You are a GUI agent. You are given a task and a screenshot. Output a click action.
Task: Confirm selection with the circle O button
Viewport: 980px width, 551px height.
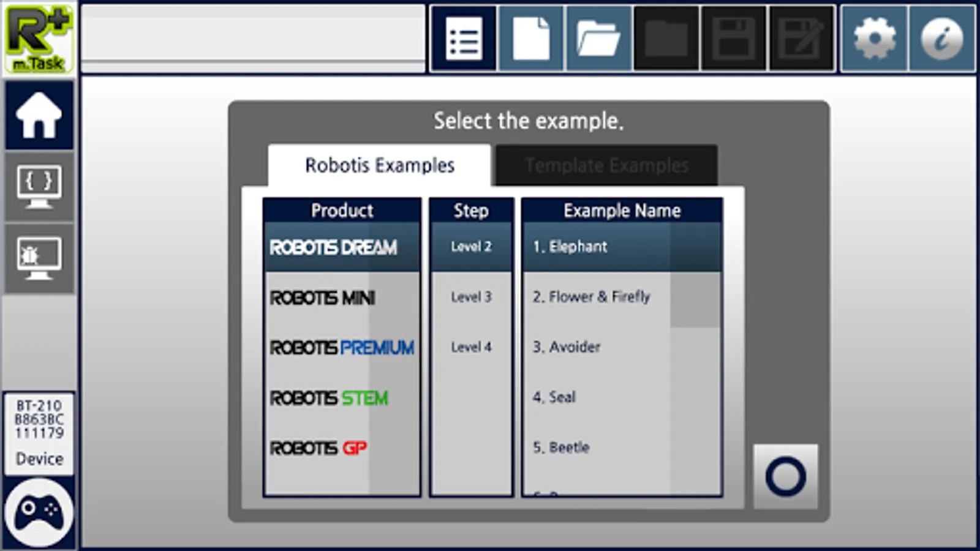(x=785, y=476)
